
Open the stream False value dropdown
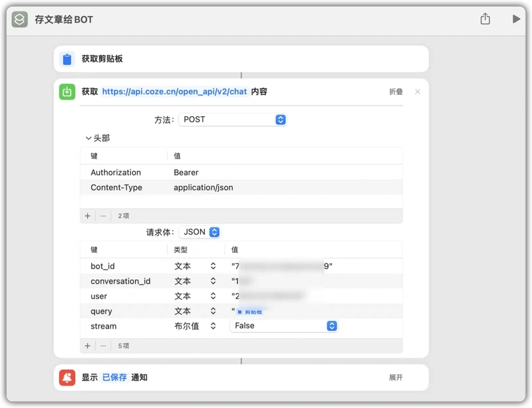coord(284,326)
